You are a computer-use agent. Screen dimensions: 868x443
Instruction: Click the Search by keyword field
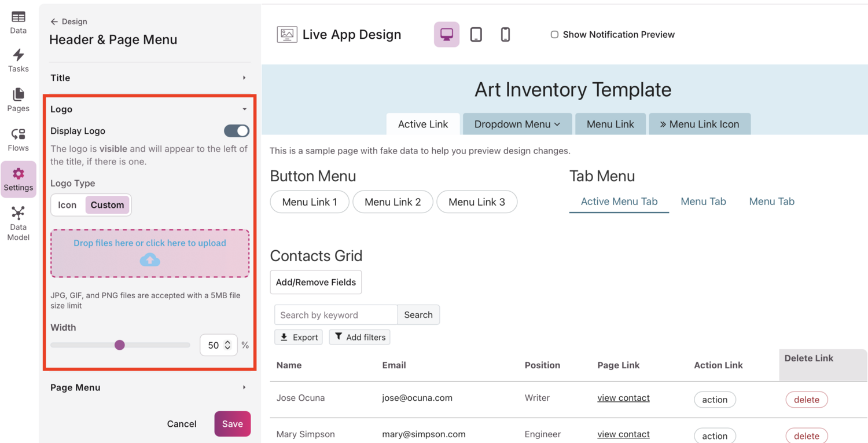click(336, 315)
